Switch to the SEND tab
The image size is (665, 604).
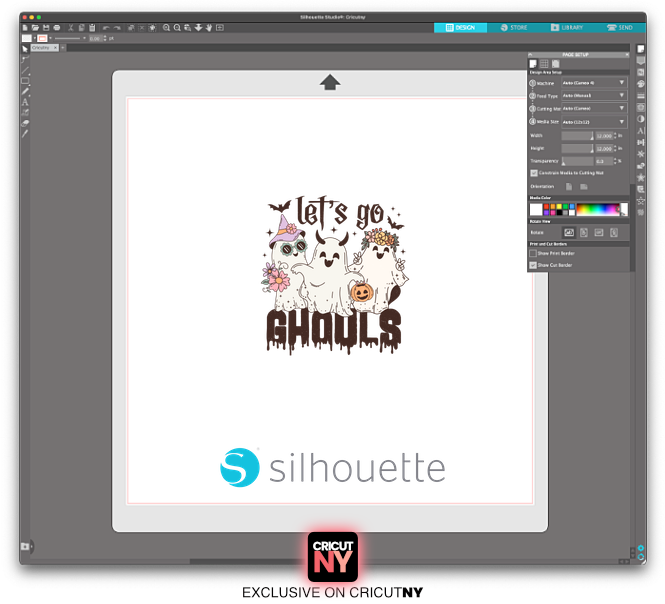click(620, 28)
